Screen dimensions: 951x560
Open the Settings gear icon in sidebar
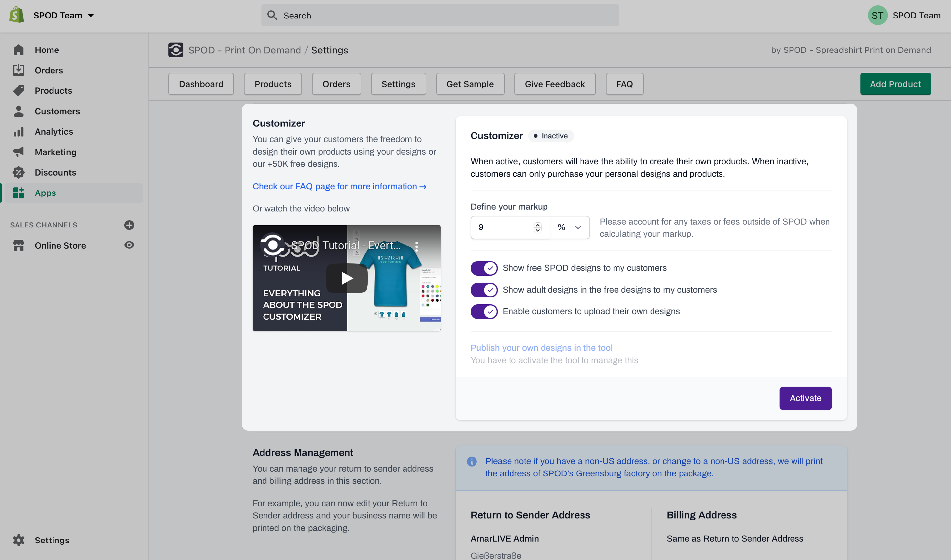point(18,540)
